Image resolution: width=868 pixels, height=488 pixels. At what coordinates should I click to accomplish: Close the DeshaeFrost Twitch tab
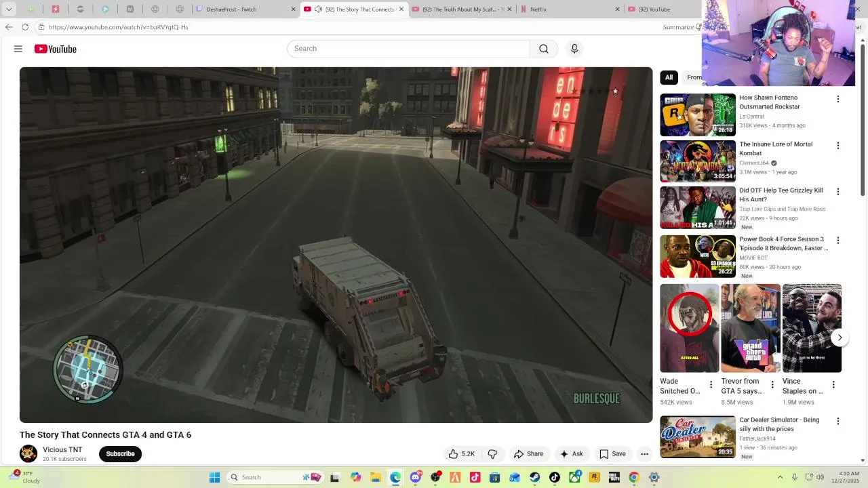point(293,9)
